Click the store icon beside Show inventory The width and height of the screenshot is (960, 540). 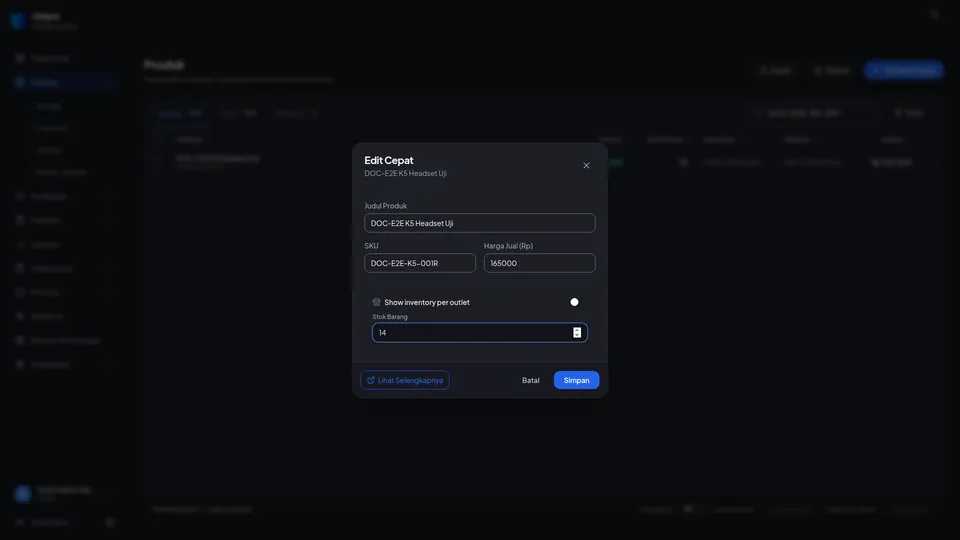tap(377, 302)
